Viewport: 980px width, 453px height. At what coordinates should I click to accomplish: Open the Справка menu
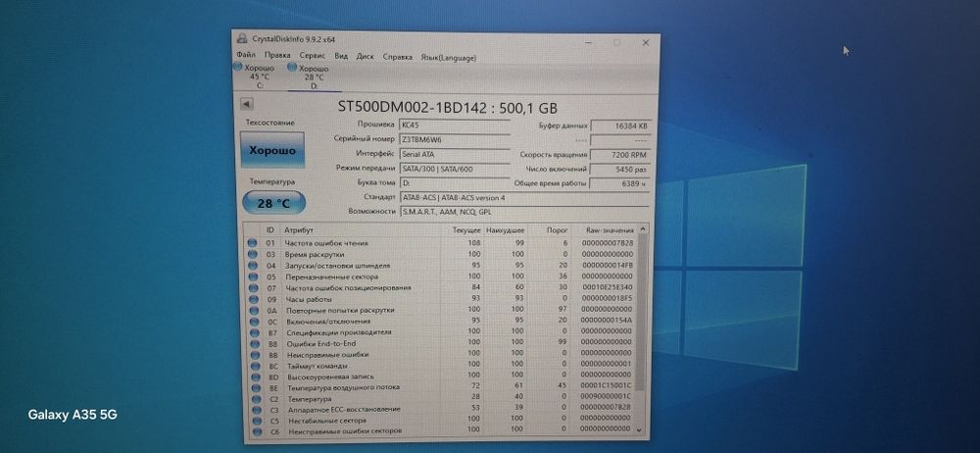coord(398,57)
